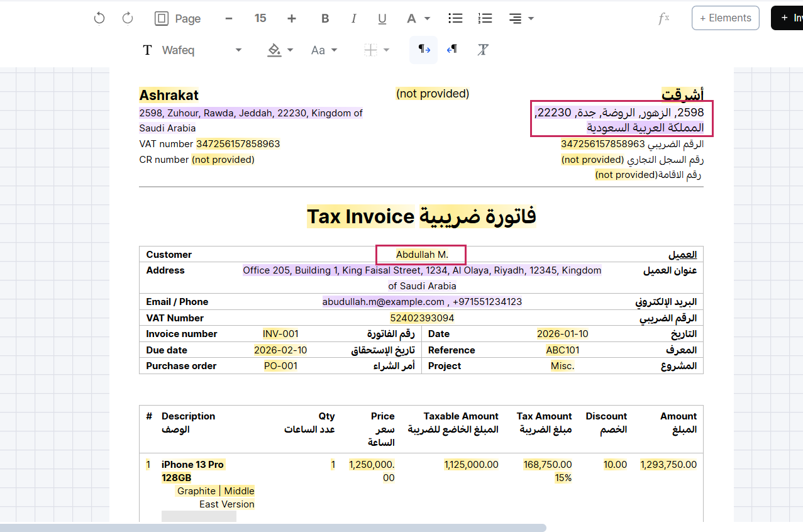The height and width of the screenshot is (532, 803).
Task: Toggle underline formatting
Action: point(382,18)
